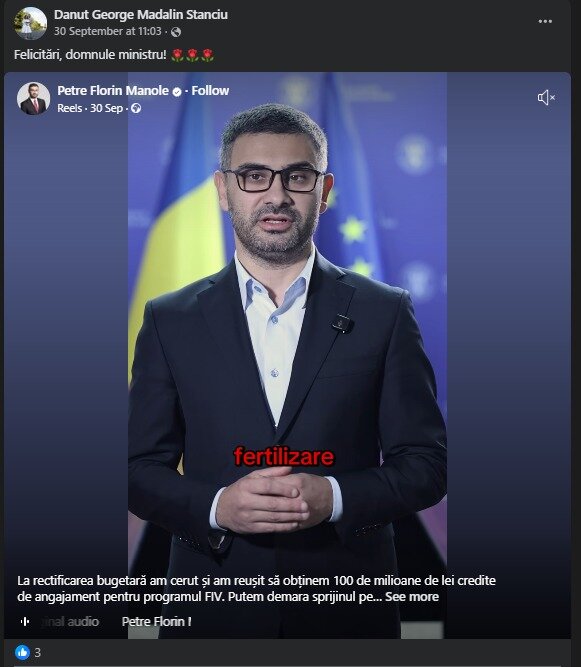This screenshot has width=581, height=667.
Task: Open Petre Florin Manole's profile avatar
Action: 34,99
